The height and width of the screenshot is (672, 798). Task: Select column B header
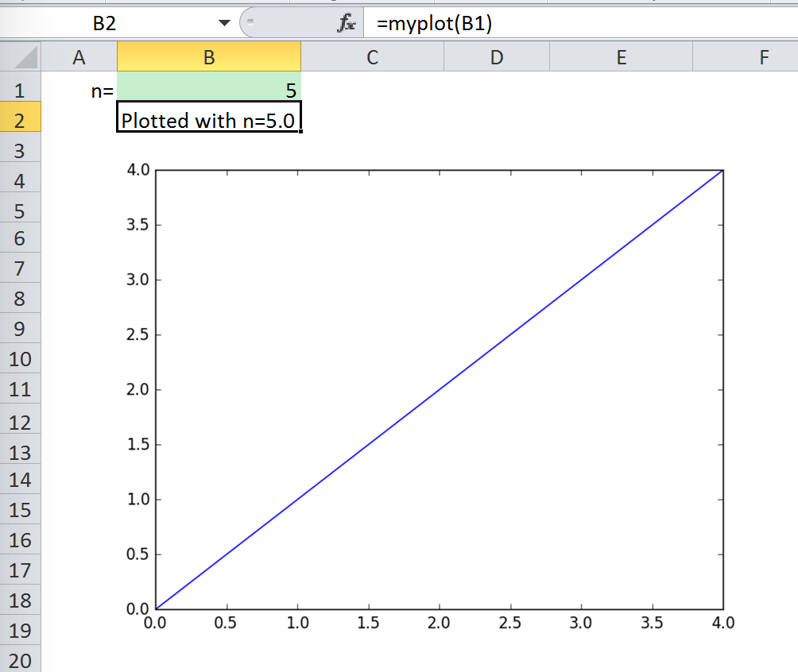point(209,57)
